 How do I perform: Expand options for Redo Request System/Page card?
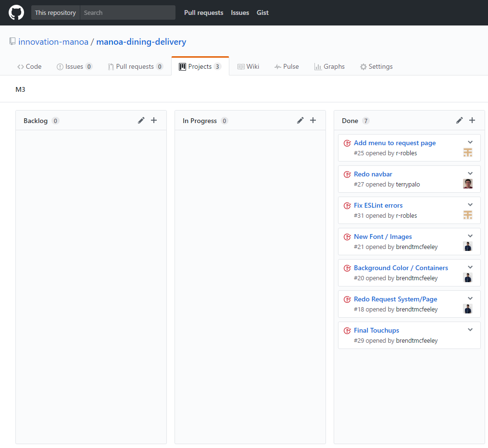coord(470,299)
